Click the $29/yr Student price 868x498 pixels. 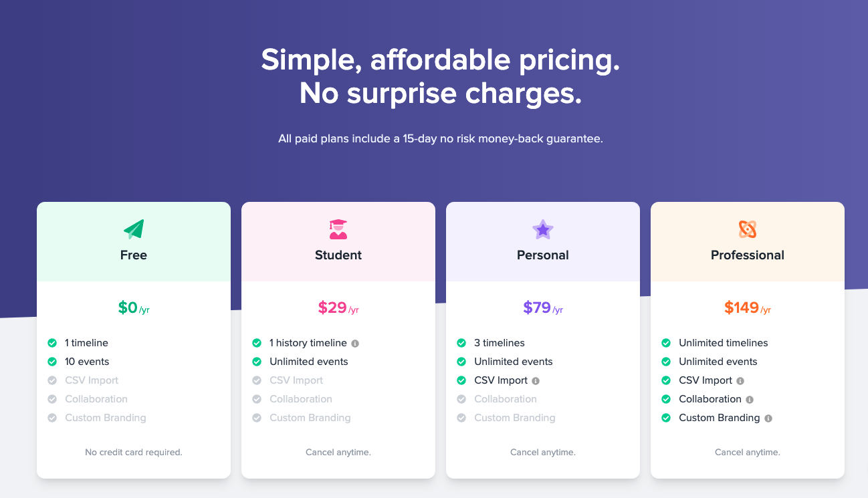[338, 307]
